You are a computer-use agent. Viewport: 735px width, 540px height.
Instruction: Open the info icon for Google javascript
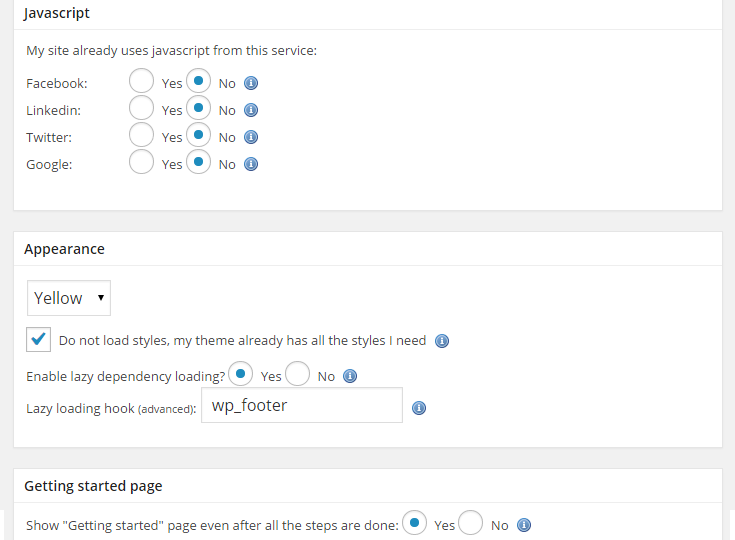251,165
